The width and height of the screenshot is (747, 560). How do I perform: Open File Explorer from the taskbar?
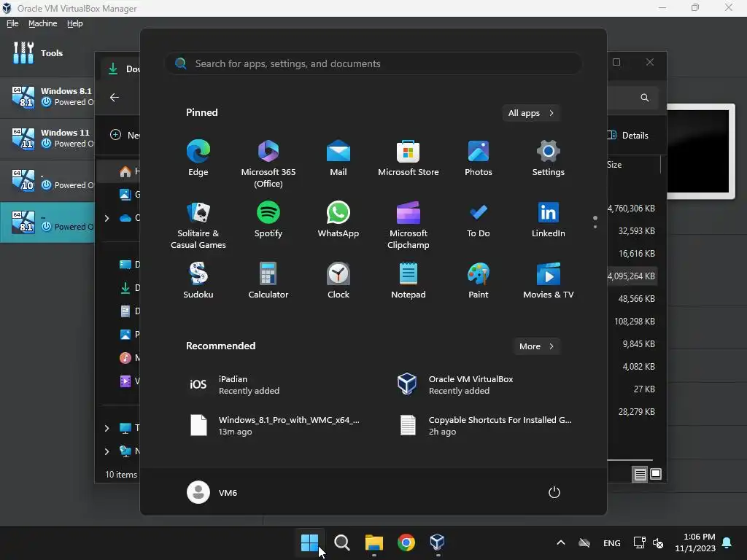374,542
